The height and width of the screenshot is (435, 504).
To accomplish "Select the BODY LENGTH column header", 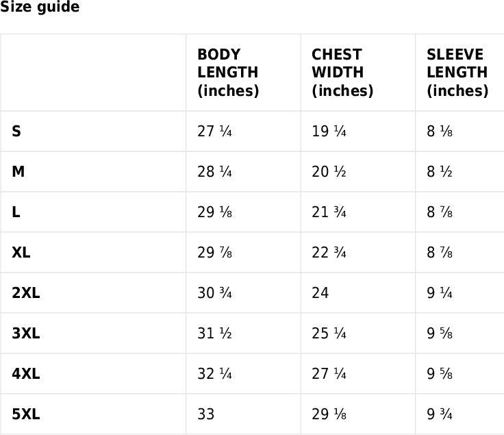I will [x=228, y=73].
